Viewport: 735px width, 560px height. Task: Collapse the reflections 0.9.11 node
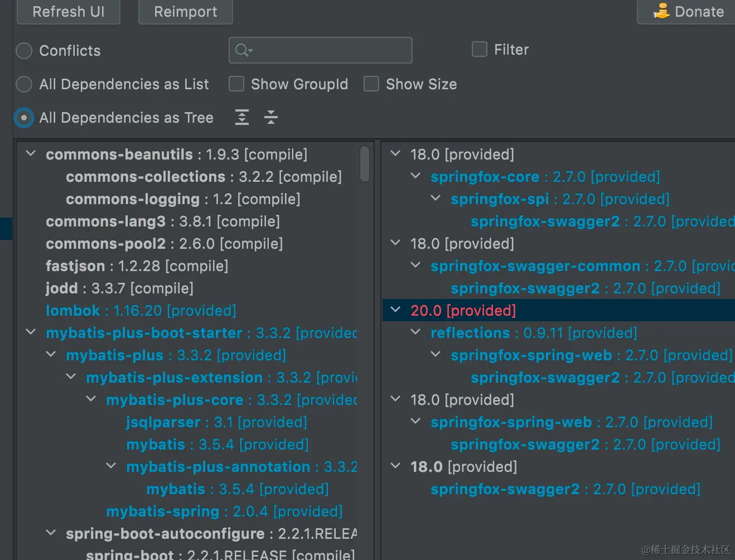click(x=415, y=332)
